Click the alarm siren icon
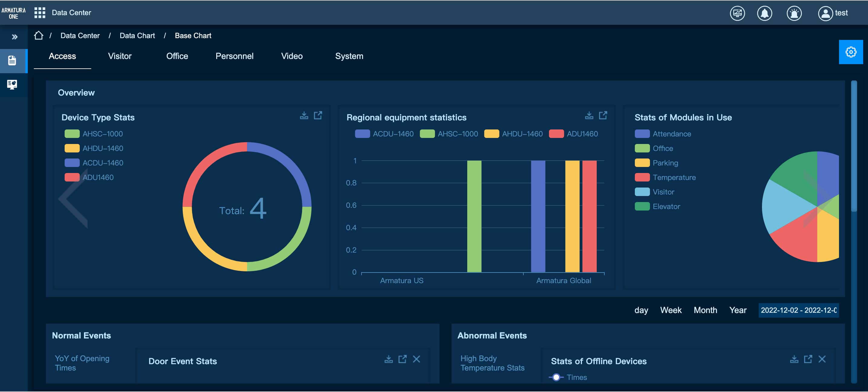 point(794,14)
